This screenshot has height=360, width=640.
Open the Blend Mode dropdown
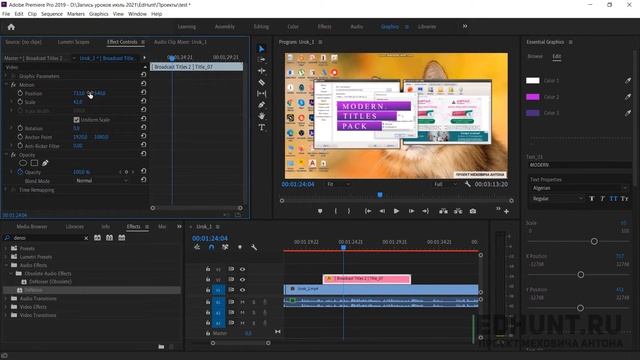tap(101, 181)
